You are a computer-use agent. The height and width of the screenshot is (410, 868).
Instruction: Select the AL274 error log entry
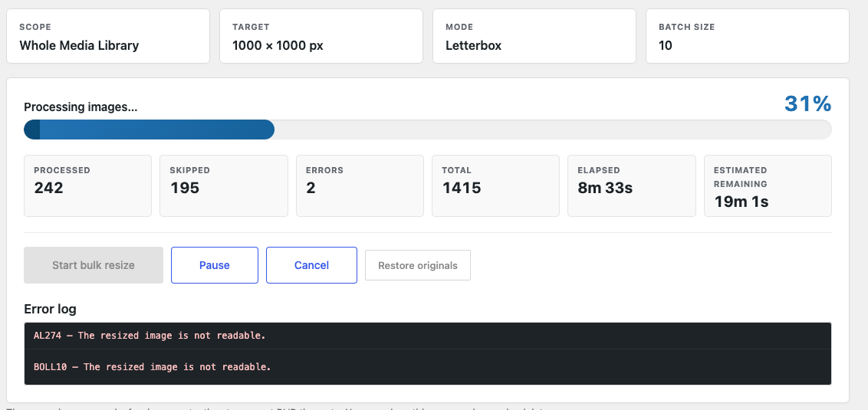[427, 336]
